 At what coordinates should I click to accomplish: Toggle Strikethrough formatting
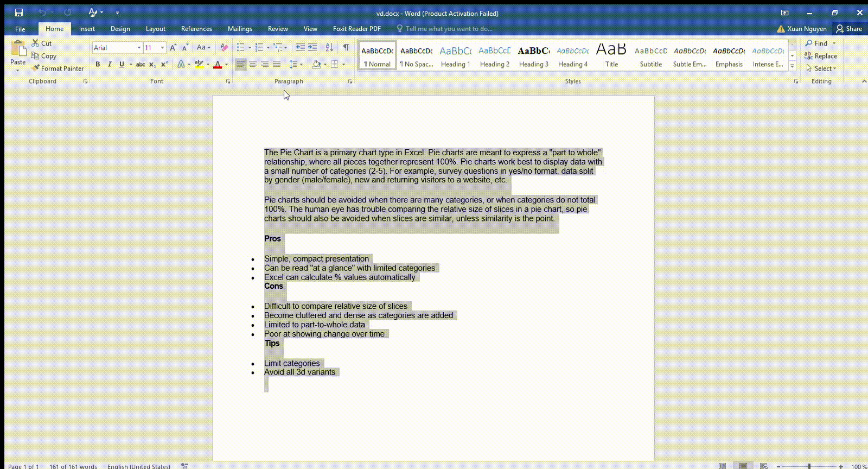(140, 64)
